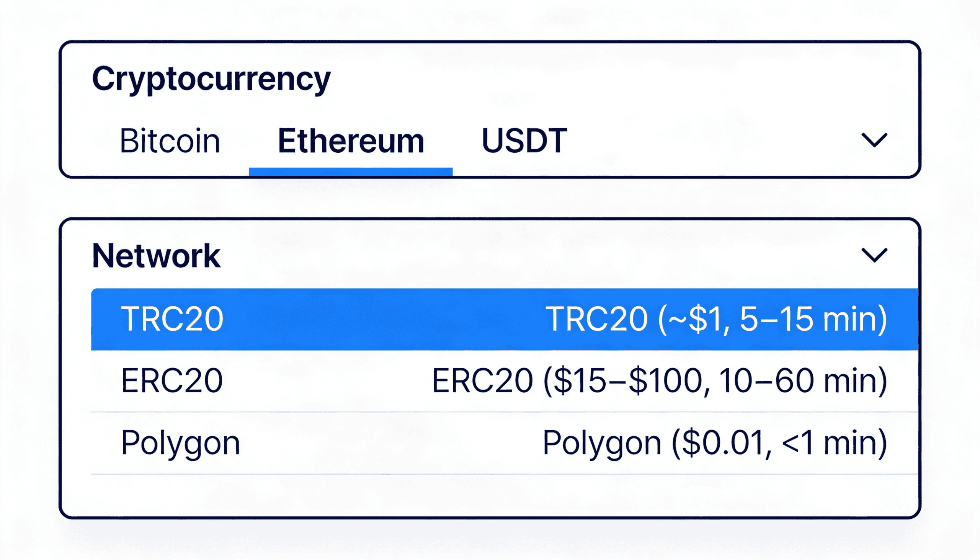Click the Network heading label

(156, 256)
